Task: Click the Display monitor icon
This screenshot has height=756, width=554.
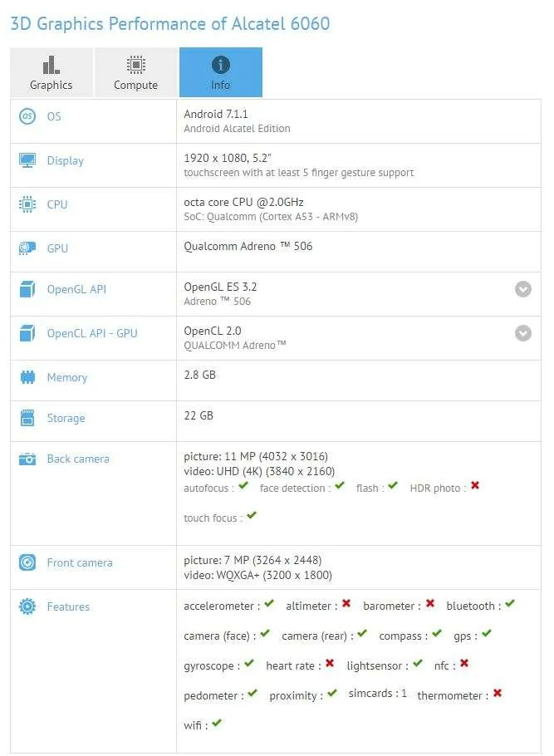Action: click(27, 160)
